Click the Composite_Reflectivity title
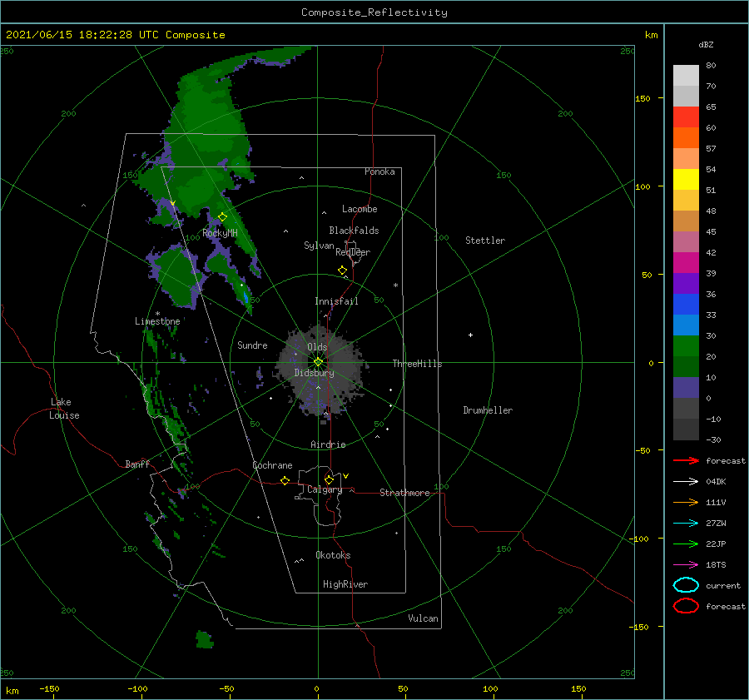 pyautogui.click(x=374, y=12)
